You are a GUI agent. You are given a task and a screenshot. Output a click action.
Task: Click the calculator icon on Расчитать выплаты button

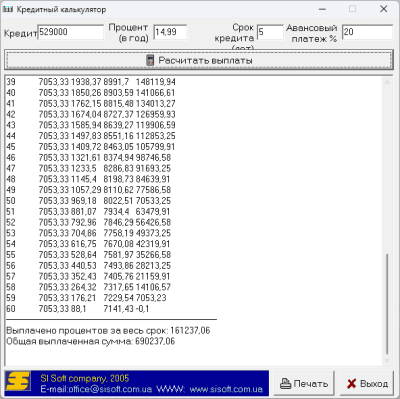(x=150, y=60)
